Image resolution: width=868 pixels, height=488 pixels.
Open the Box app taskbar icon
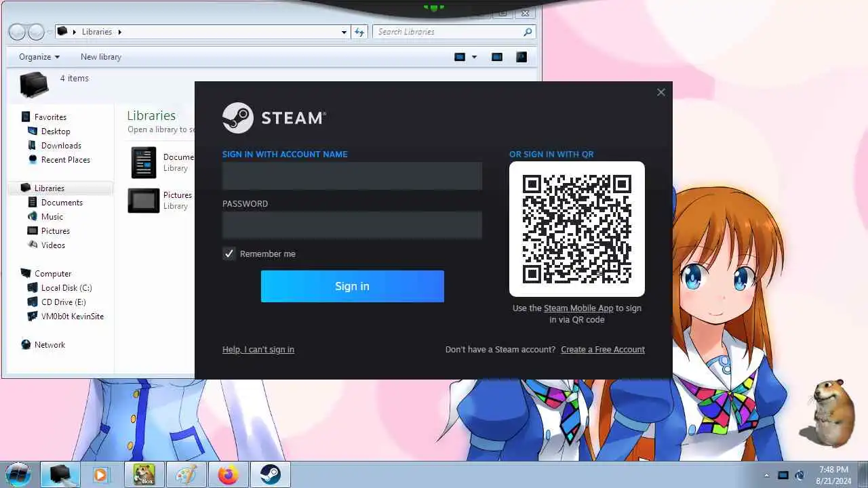[143, 474]
